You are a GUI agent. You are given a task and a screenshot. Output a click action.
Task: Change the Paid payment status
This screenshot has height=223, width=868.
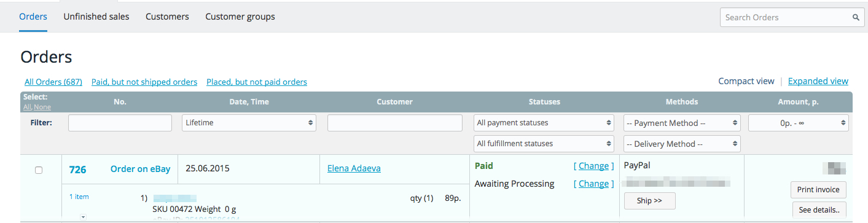pos(593,166)
